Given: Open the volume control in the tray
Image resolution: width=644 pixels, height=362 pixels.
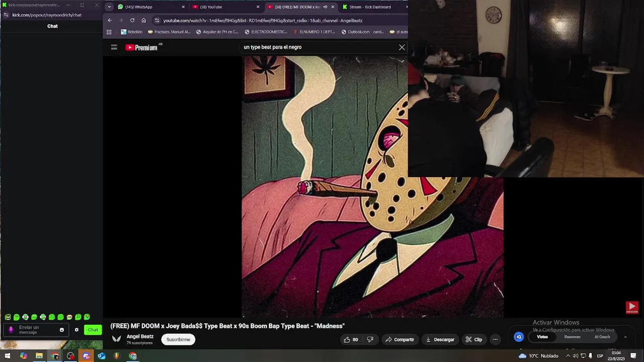Looking at the screenshot, I should (x=576, y=356).
